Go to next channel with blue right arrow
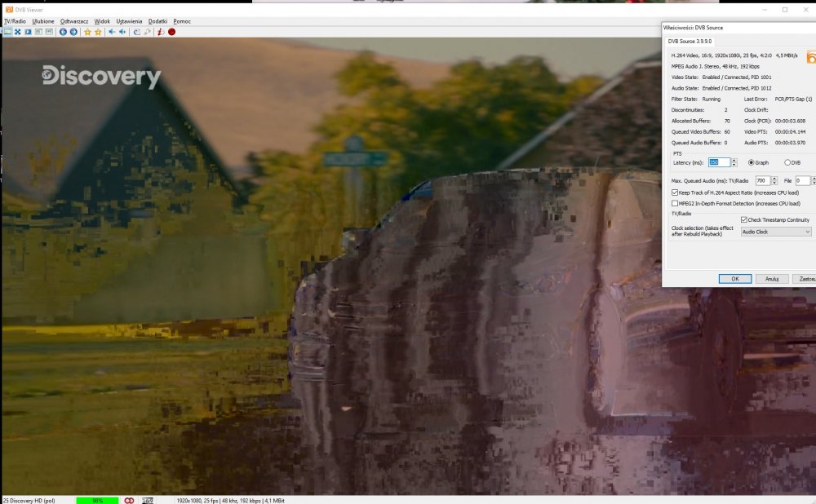 73,32
